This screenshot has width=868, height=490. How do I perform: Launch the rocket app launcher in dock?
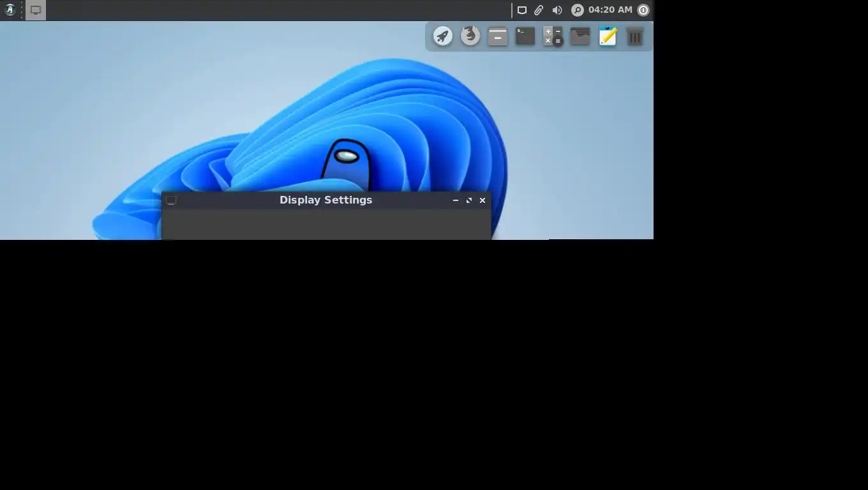click(x=443, y=36)
